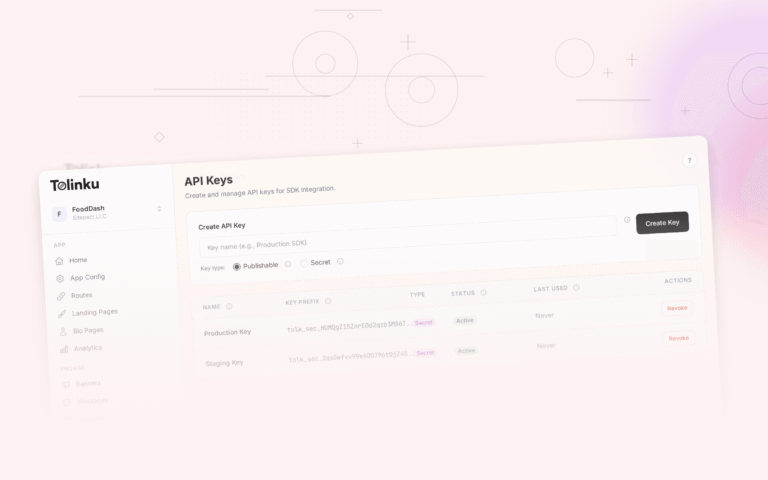Image resolution: width=768 pixels, height=480 pixels.
Task: Click info icon beside Create Key button
Action: click(x=627, y=220)
